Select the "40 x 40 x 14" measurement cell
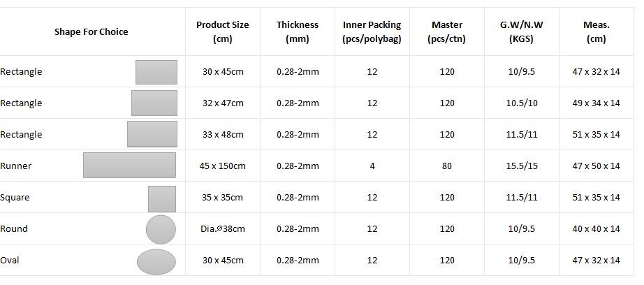 click(x=596, y=229)
